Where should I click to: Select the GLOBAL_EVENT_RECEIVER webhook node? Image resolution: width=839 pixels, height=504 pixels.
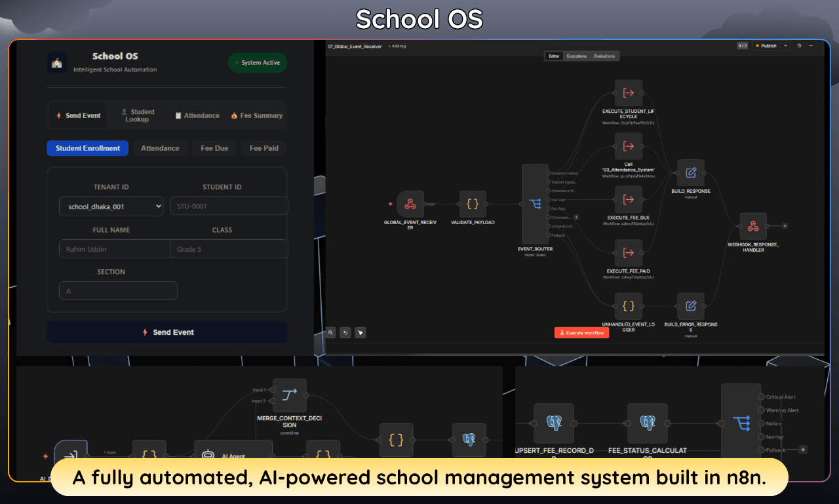410,204
